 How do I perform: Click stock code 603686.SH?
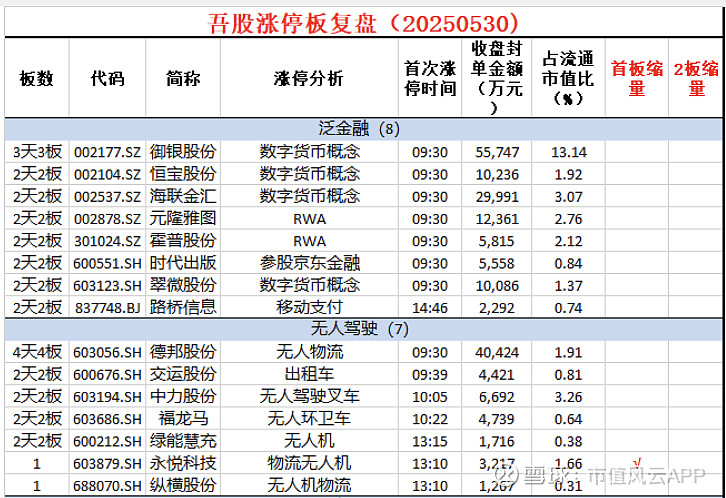tap(107, 419)
